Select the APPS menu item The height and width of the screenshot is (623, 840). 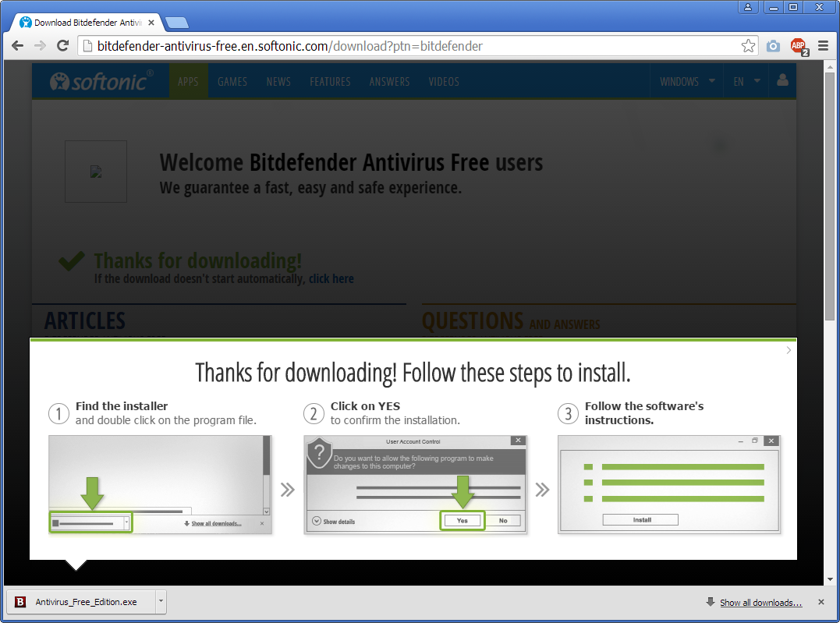pyautogui.click(x=188, y=81)
